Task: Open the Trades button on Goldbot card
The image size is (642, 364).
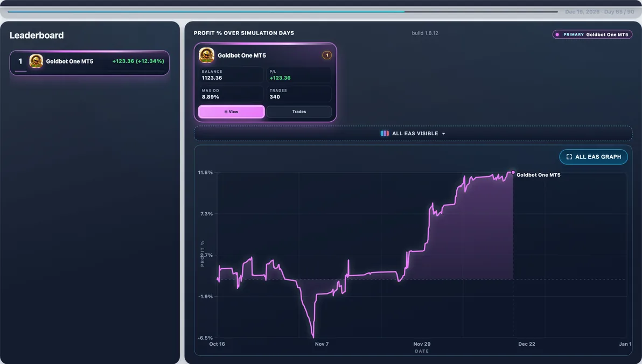Action: tap(299, 112)
